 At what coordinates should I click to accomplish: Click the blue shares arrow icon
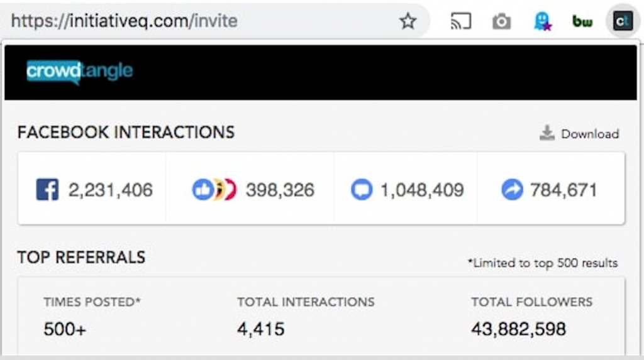512,190
